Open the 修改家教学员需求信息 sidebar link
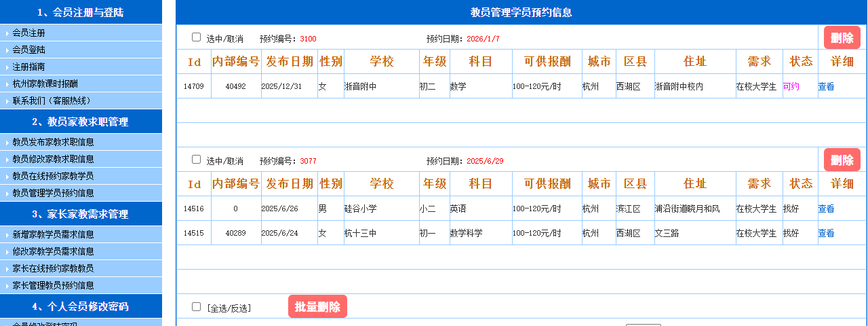 (x=54, y=251)
